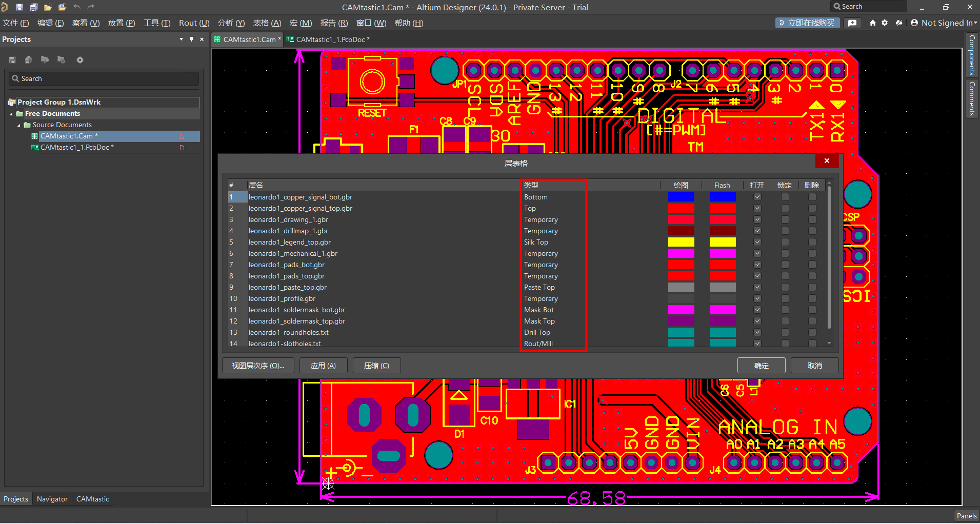Click the Save All icon in title bar
This screenshot has height=524, width=980.
pyautogui.click(x=34, y=7)
